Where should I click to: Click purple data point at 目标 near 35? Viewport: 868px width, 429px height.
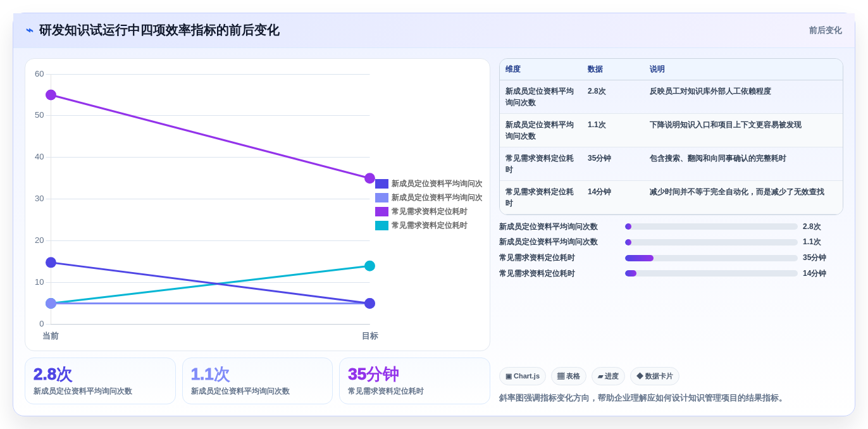click(369, 178)
